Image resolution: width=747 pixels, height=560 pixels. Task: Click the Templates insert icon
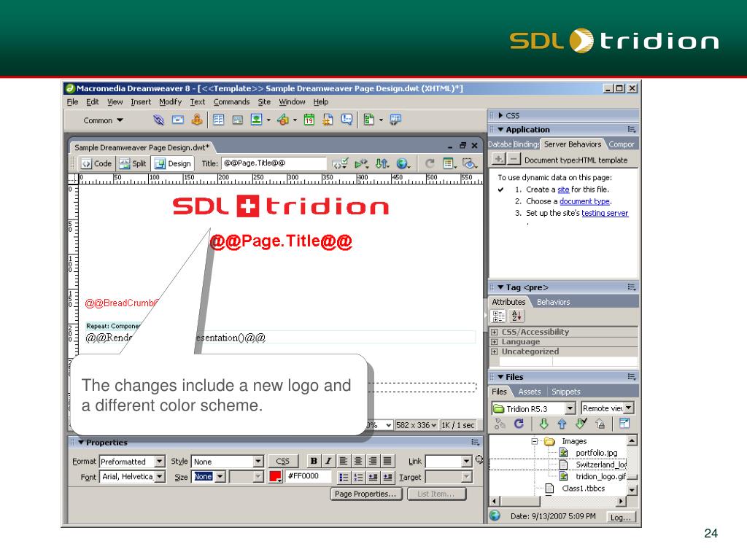(x=368, y=120)
